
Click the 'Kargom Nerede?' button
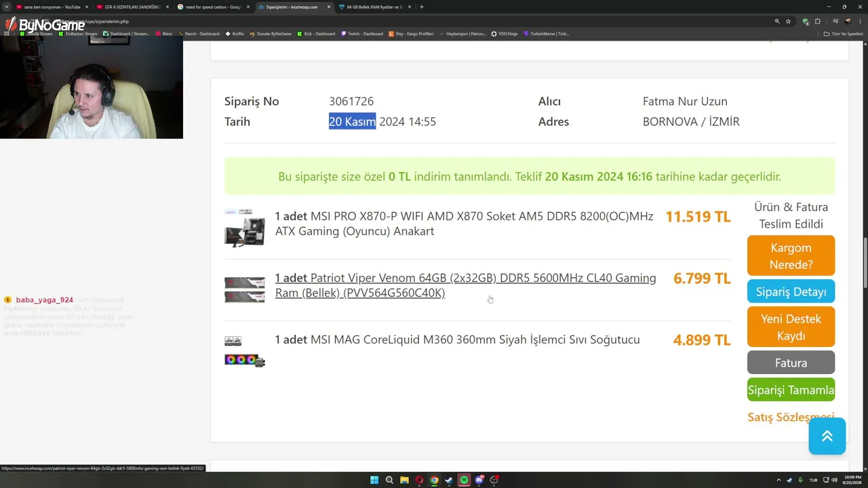[791, 256]
